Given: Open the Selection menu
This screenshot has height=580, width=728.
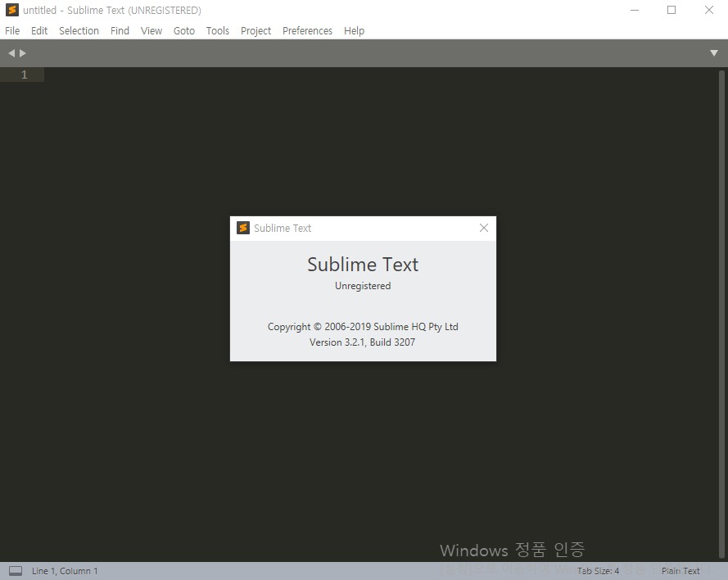Looking at the screenshot, I should click(x=79, y=30).
